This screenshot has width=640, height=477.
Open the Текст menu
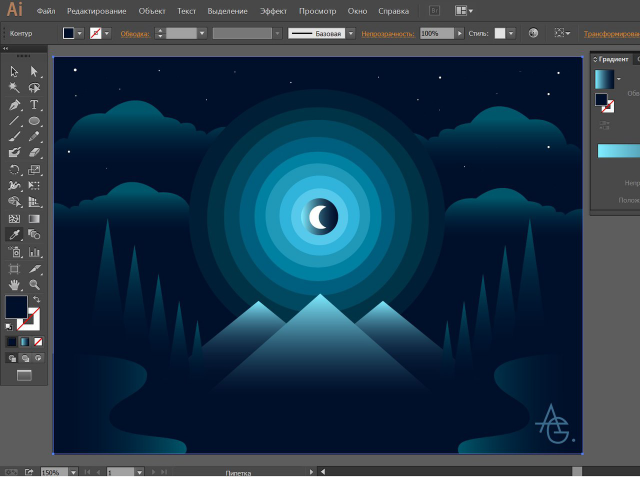tap(186, 11)
